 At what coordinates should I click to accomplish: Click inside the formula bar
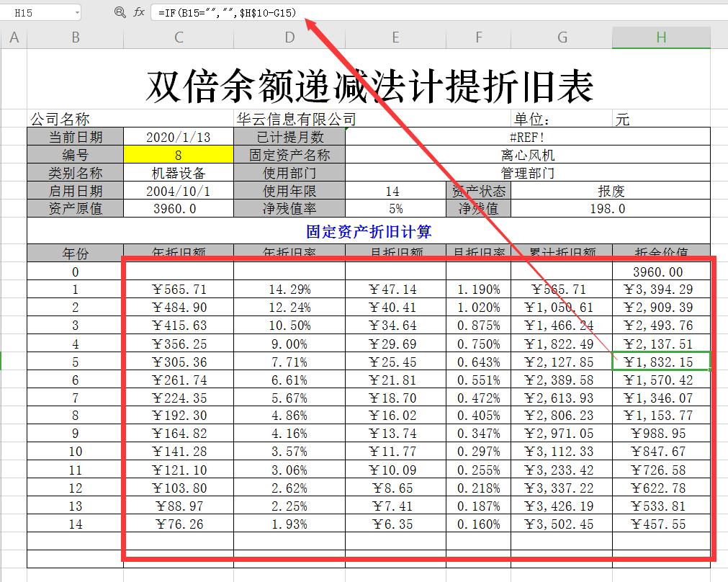(x=288, y=12)
